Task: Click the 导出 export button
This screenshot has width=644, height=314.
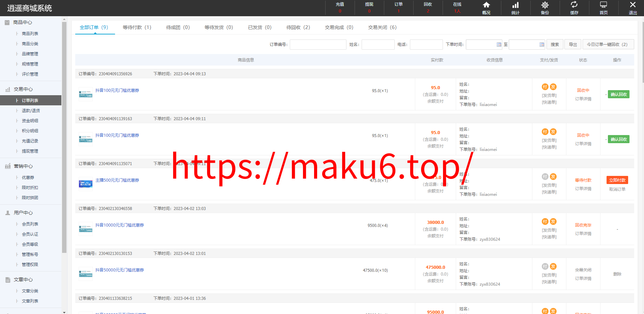Action: coord(573,45)
